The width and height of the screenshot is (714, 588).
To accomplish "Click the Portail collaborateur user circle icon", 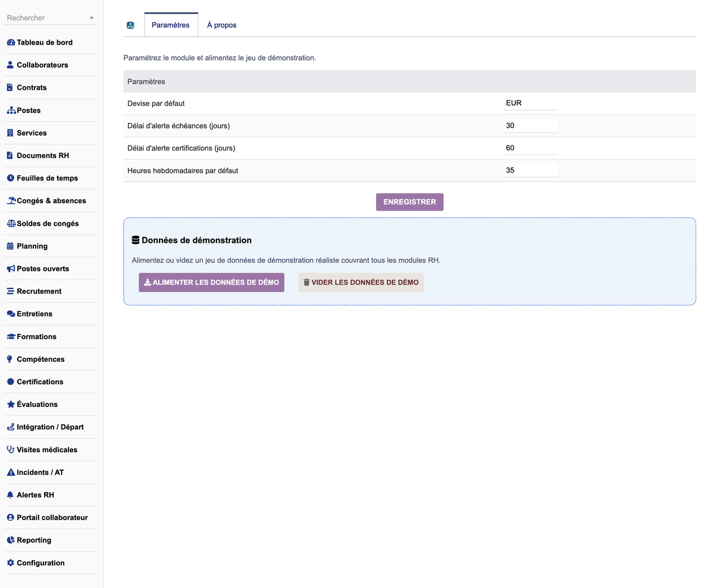I will click(x=10, y=518).
